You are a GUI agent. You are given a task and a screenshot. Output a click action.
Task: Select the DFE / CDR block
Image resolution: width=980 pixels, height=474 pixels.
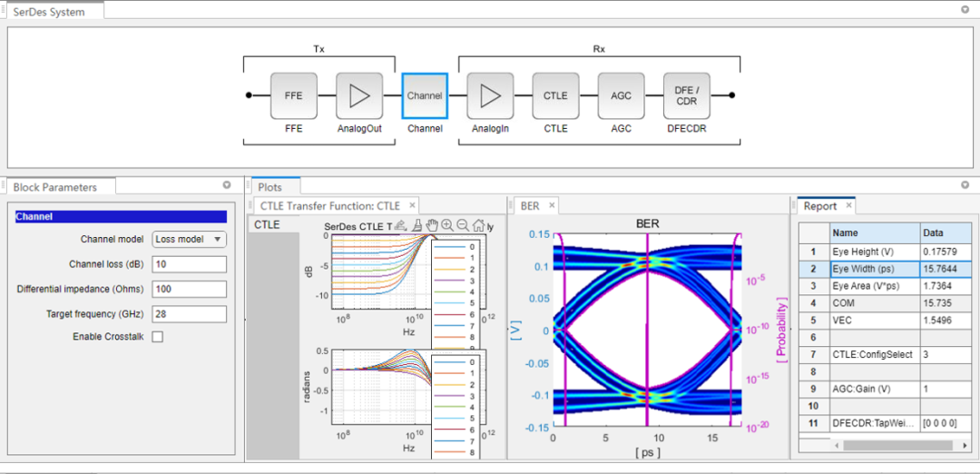pos(687,95)
